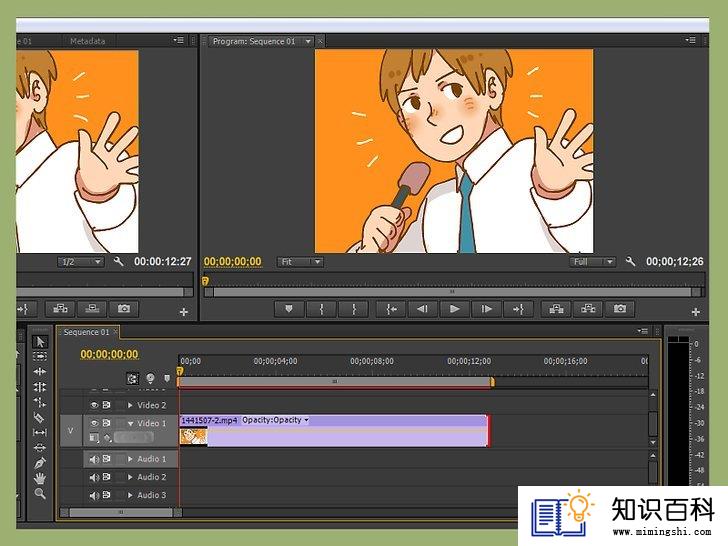Export frame from Source monitor camera icon
The height and width of the screenshot is (546, 728).
pos(124,309)
